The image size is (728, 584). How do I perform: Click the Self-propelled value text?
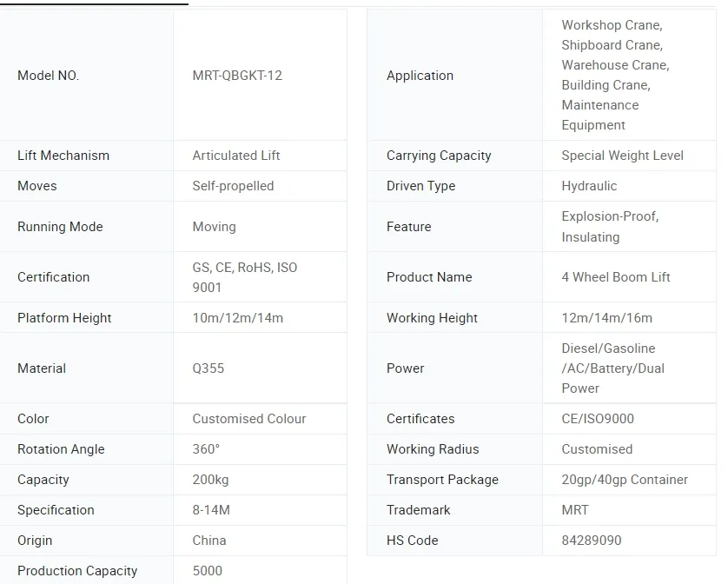click(233, 186)
